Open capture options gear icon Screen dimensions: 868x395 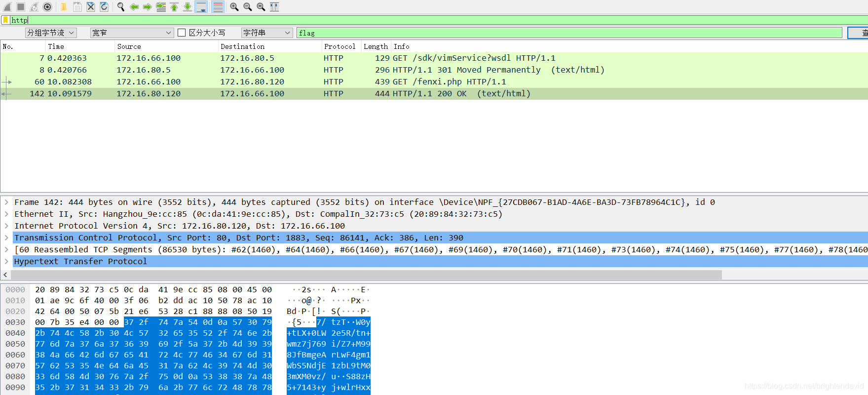pos(47,6)
